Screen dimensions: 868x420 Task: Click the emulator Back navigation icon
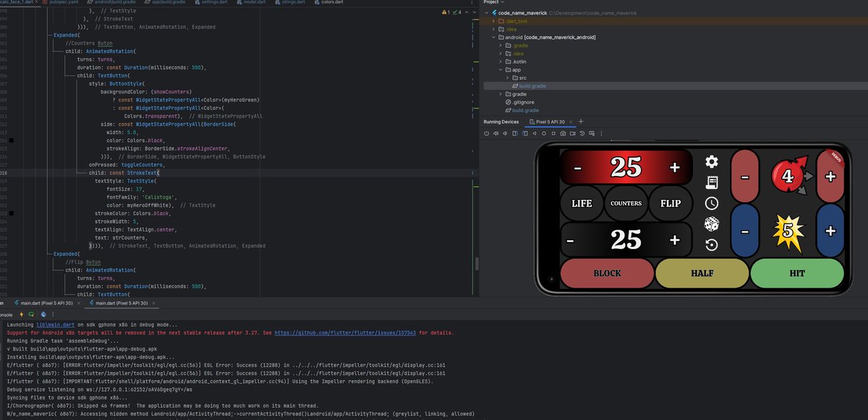534,134
